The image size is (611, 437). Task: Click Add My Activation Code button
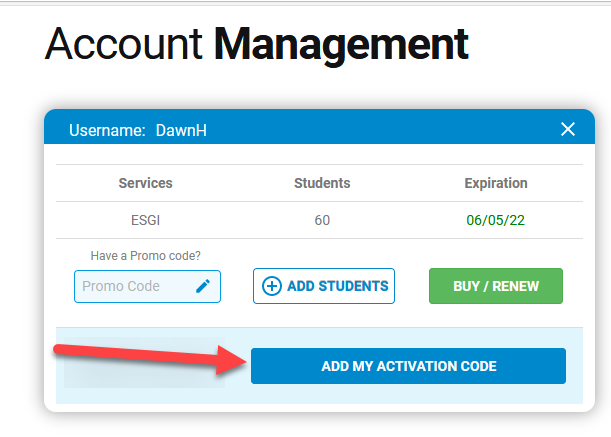coord(408,366)
